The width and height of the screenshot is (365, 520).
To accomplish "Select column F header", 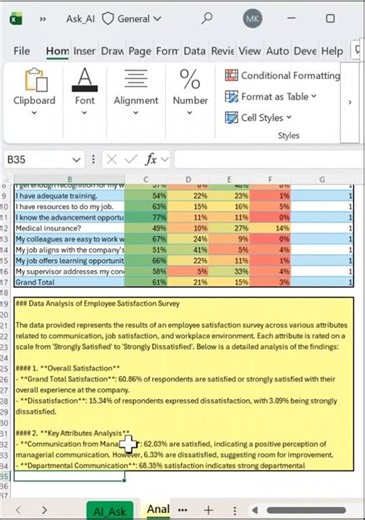I will click(270, 179).
